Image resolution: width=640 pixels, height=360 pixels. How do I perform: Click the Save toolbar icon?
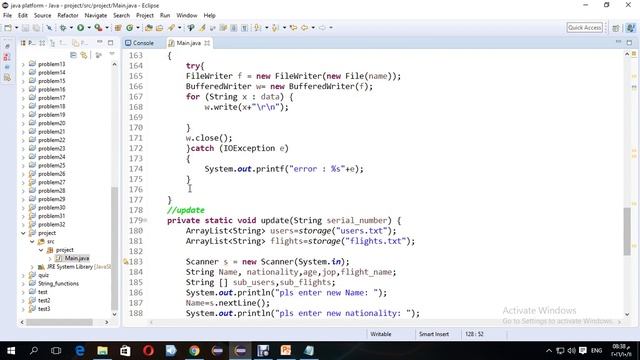tap(26, 28)
